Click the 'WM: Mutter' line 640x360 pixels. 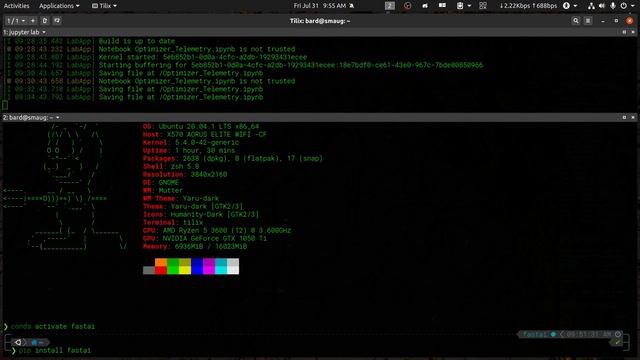(163, 191)
